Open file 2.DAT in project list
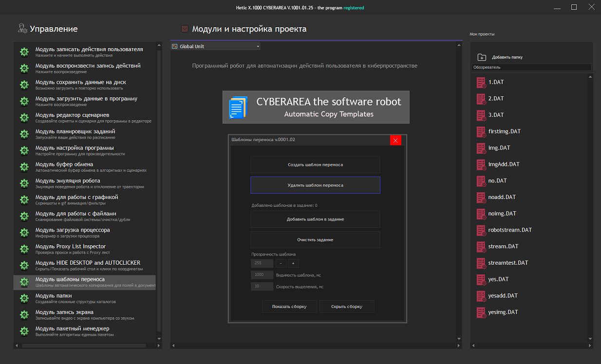Image resolution: width=601 pixels, height=364 pixels. pos(496,98)
